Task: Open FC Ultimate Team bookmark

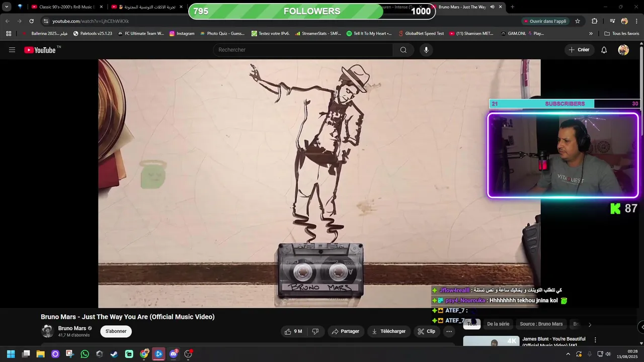Action: point(141,34)
